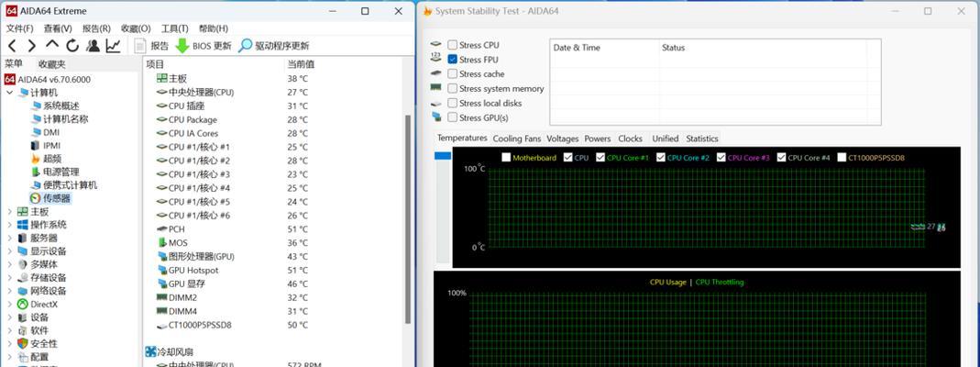Expand the 显示设备 tree node

[9, 251]
